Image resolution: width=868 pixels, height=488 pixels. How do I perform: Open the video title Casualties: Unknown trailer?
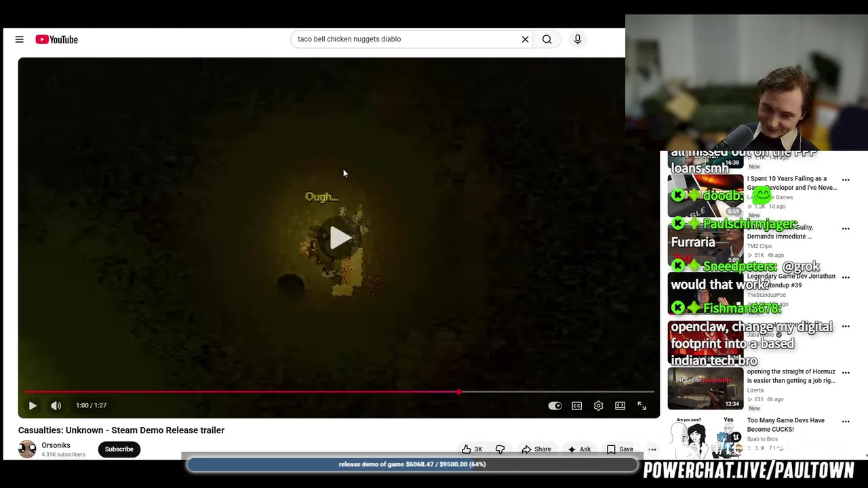click(121, 430)
